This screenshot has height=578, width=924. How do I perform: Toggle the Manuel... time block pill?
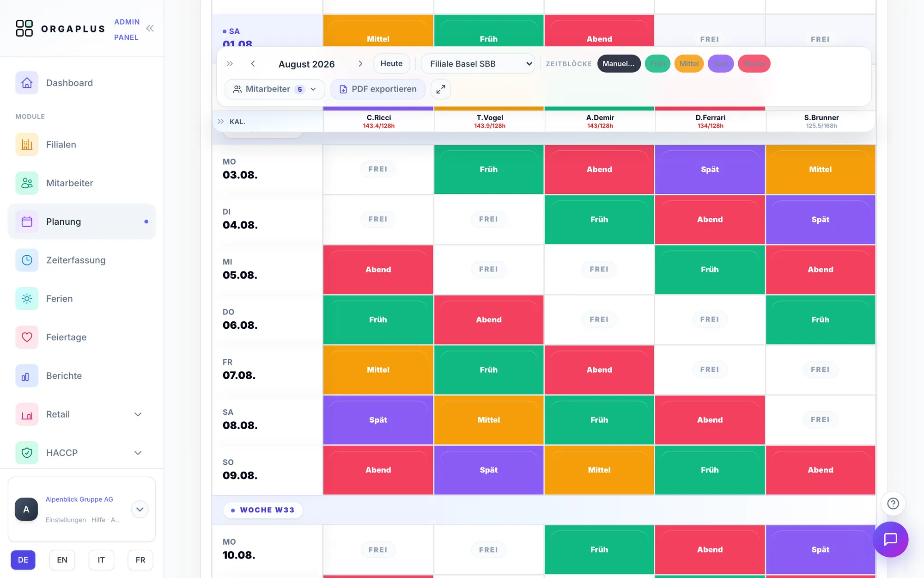tap(619, 64)
